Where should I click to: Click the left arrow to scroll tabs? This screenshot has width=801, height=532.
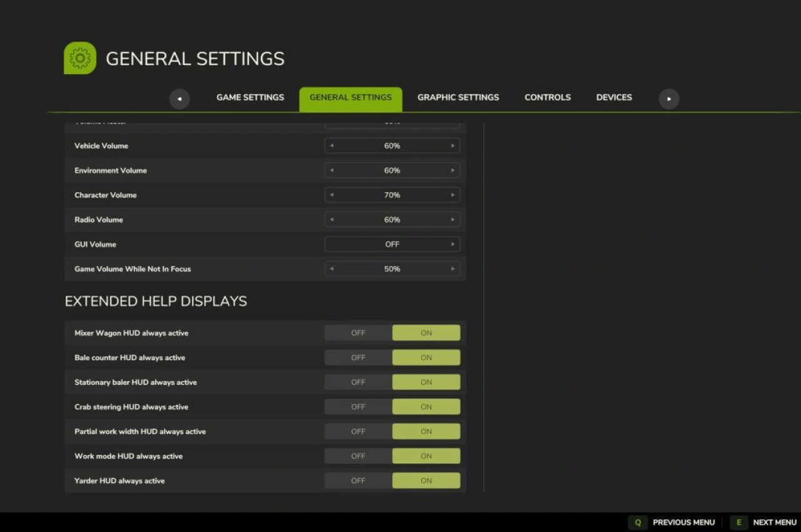(180, 99)
